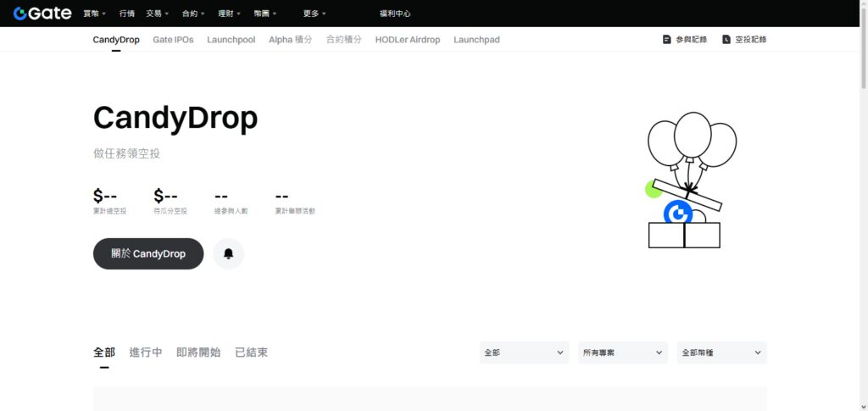
Task: Select the 進行中 filter tab
Action: click(x=146, y=353)
